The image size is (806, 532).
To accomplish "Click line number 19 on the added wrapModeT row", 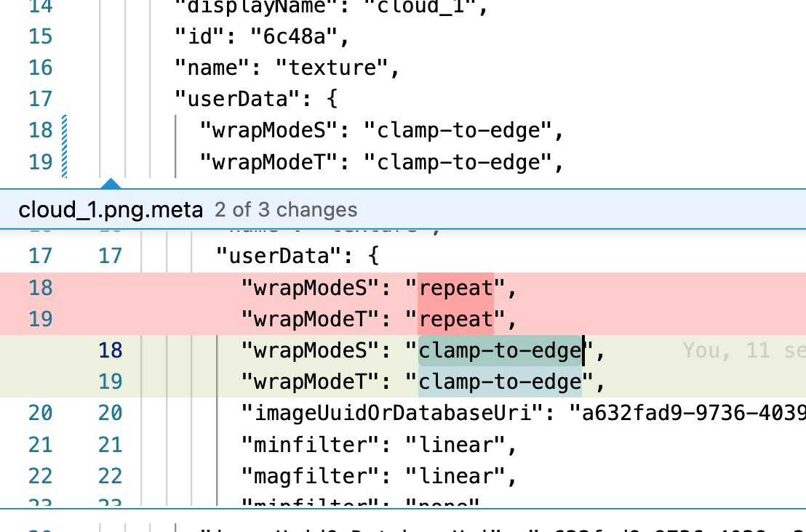I will click(x=111, y=382).
